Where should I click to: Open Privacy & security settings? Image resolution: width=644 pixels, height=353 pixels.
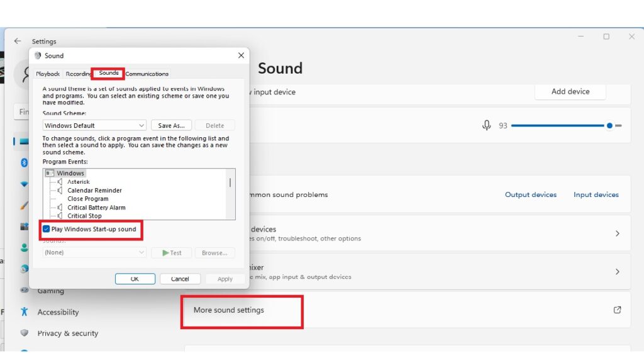pos(68,333)
